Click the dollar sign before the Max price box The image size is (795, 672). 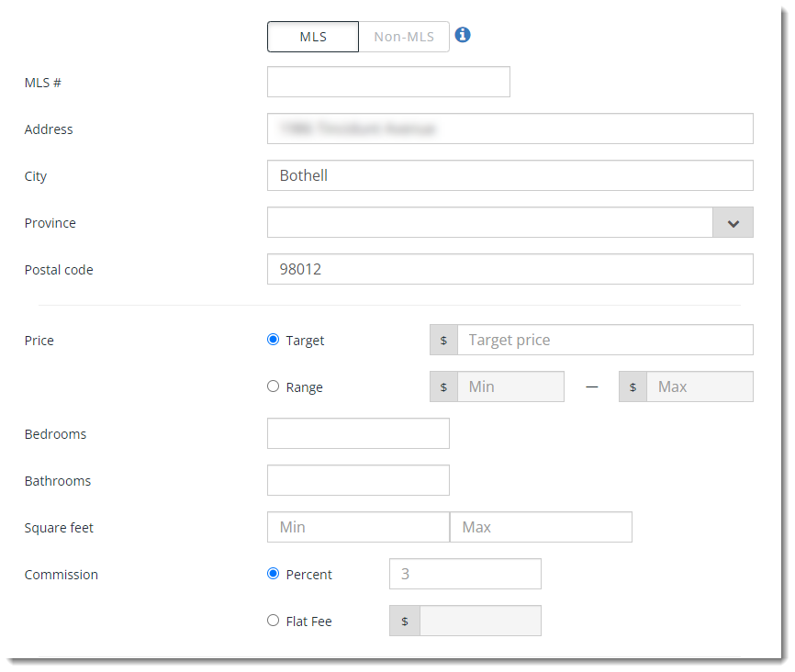(x=633, y=386)
